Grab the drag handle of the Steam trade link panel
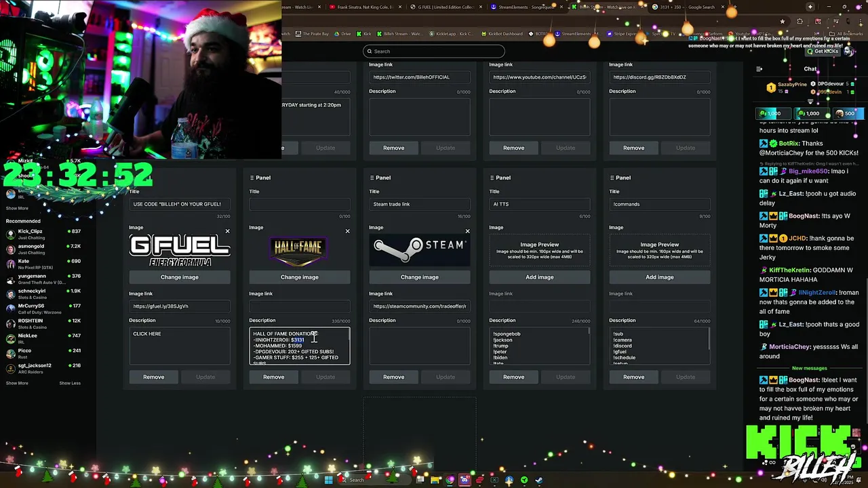Viewport: 868px width, 488px height. pos(372,178)
